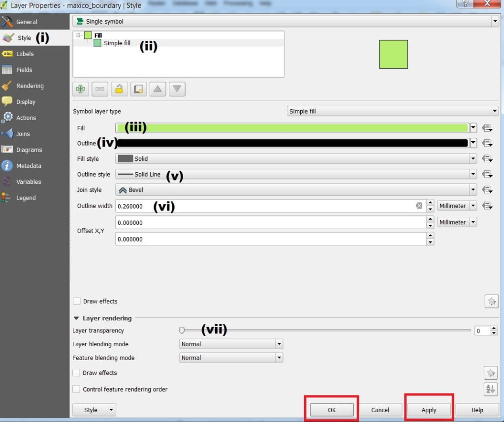Move symbol layer down with the down arrow

(177, 89)
